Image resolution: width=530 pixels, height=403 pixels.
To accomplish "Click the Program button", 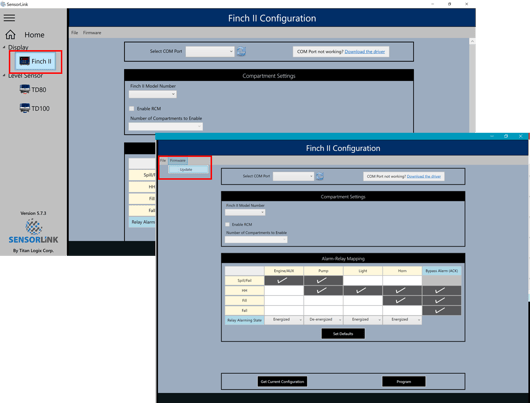I will point(404,381).
